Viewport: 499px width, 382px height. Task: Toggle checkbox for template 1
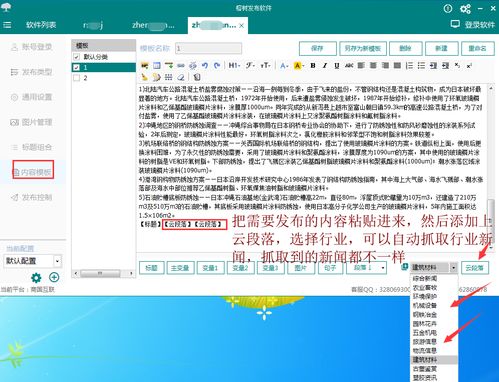tap(77, 67)
